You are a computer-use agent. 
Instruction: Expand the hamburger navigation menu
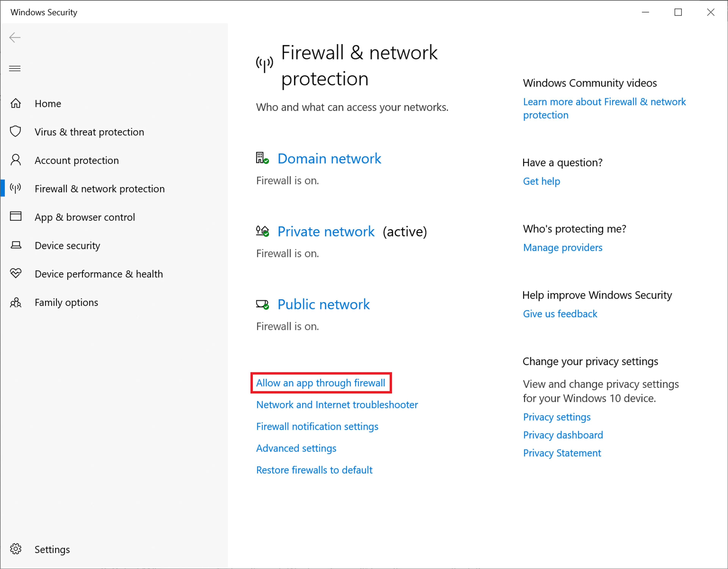15,69
